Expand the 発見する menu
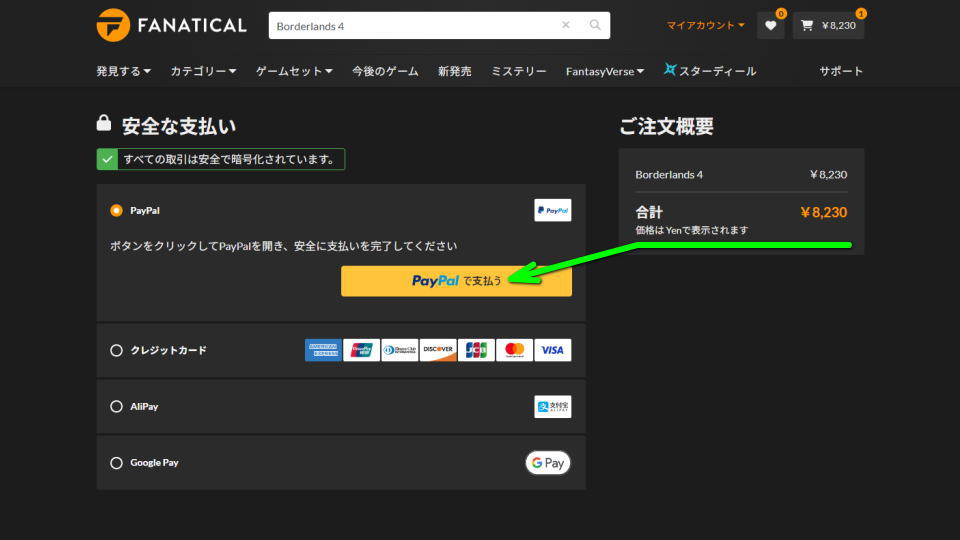Image resolution: width=960 pixels, height=540 pixels. coord(123,71)
